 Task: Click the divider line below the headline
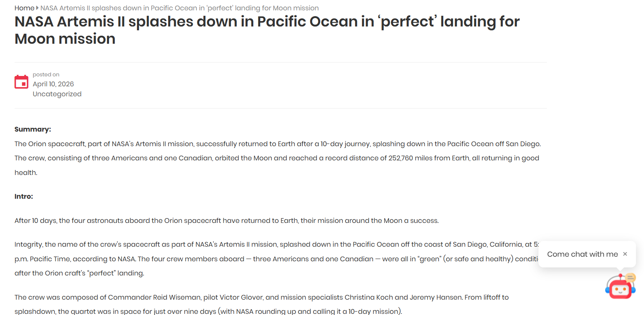[281, 62]
